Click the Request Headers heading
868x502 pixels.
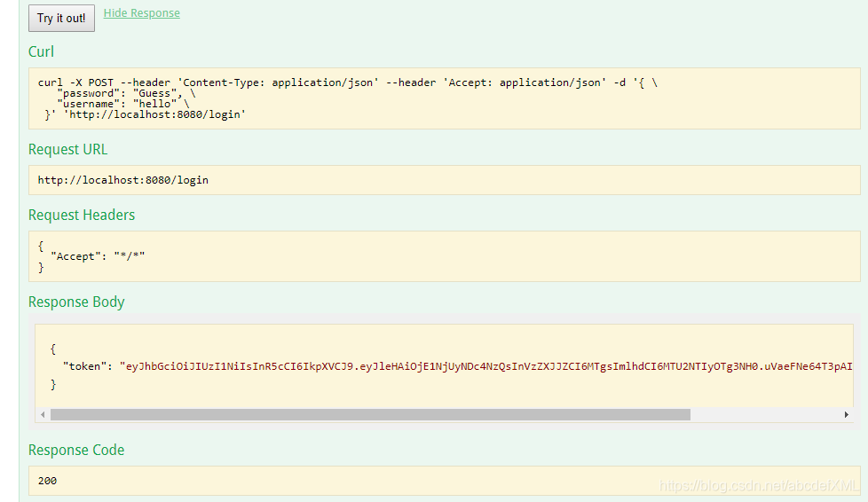(x=82, y=215)
